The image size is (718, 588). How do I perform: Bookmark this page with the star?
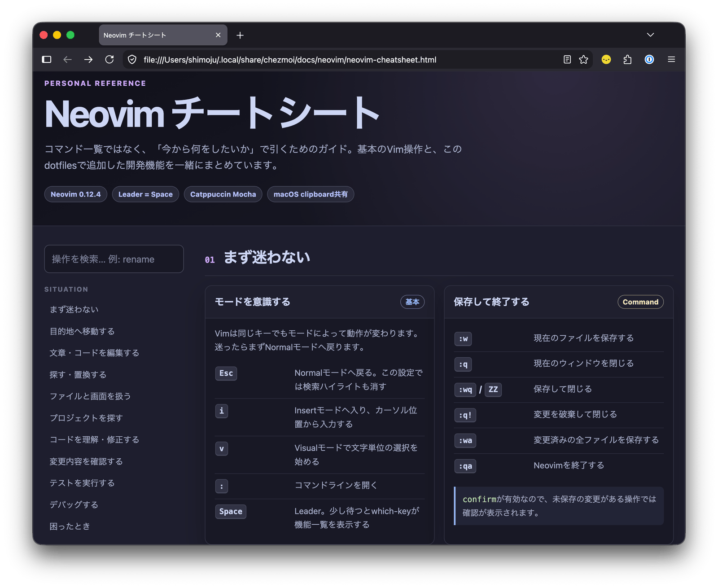(583, 60)
